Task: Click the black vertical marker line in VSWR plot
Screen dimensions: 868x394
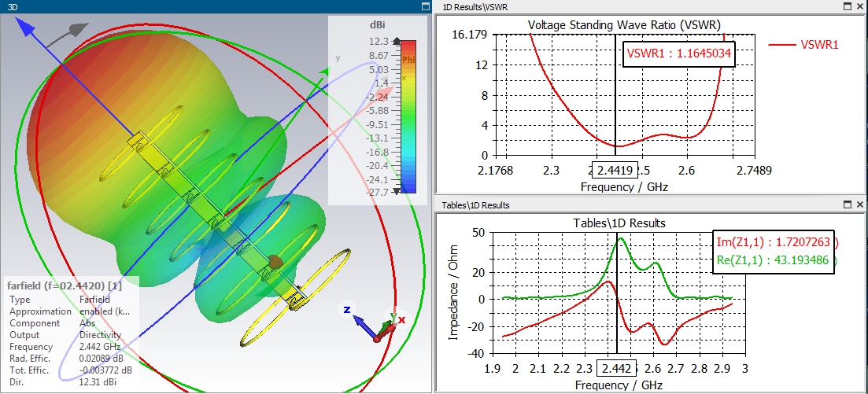Action: (615, 95)
